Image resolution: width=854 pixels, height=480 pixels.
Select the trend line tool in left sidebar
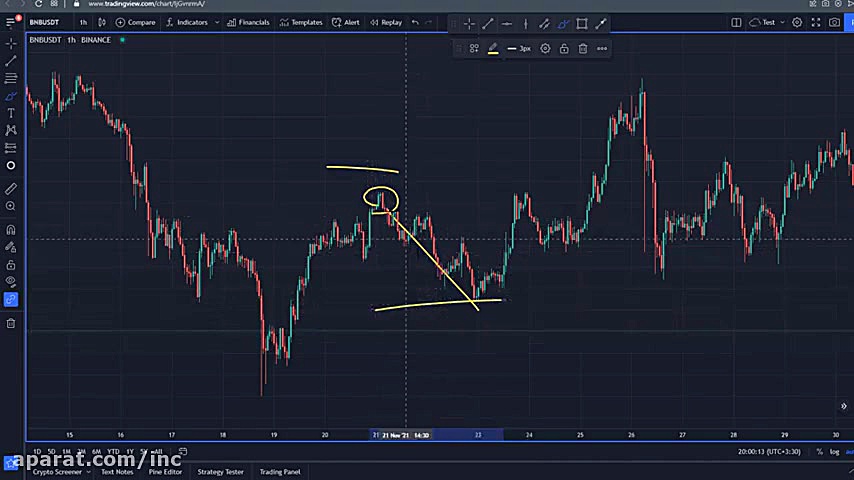tap(11, 60)
